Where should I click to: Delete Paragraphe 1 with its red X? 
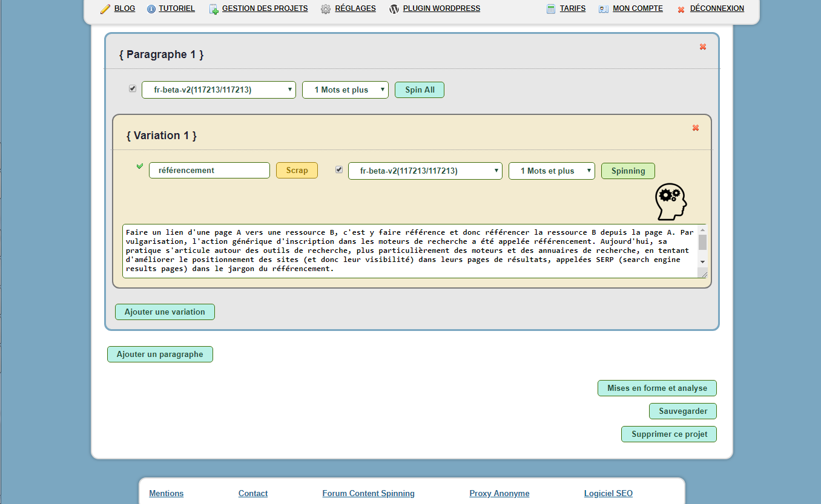(x=703, y=47)
